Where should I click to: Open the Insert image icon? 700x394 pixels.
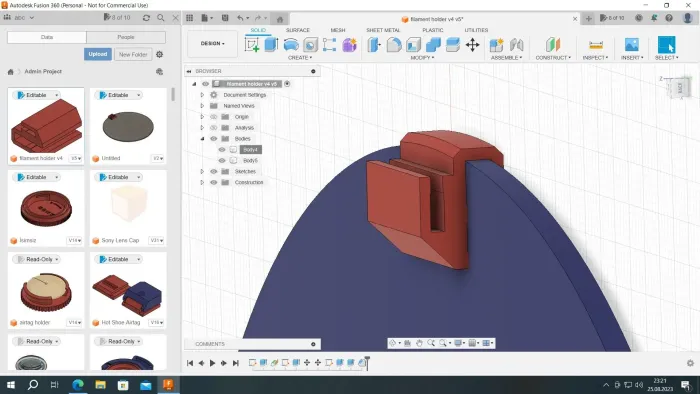632,45
